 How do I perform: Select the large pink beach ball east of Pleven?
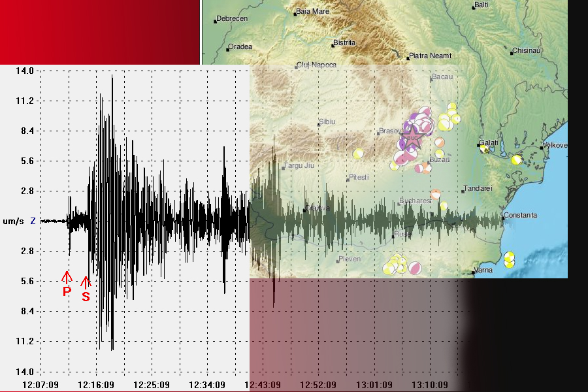(415, 268)
